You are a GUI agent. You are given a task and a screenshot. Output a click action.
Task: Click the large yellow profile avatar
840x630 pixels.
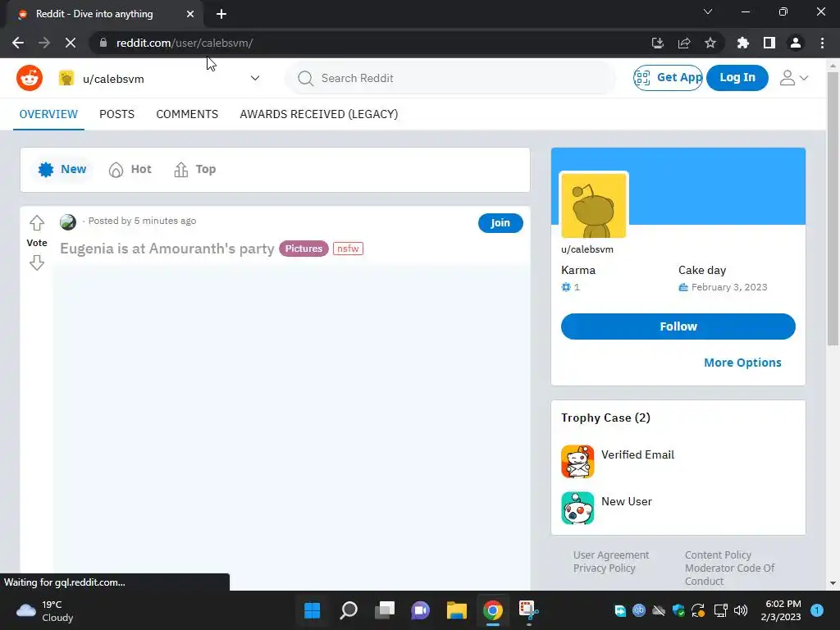(x=594, y=205)
